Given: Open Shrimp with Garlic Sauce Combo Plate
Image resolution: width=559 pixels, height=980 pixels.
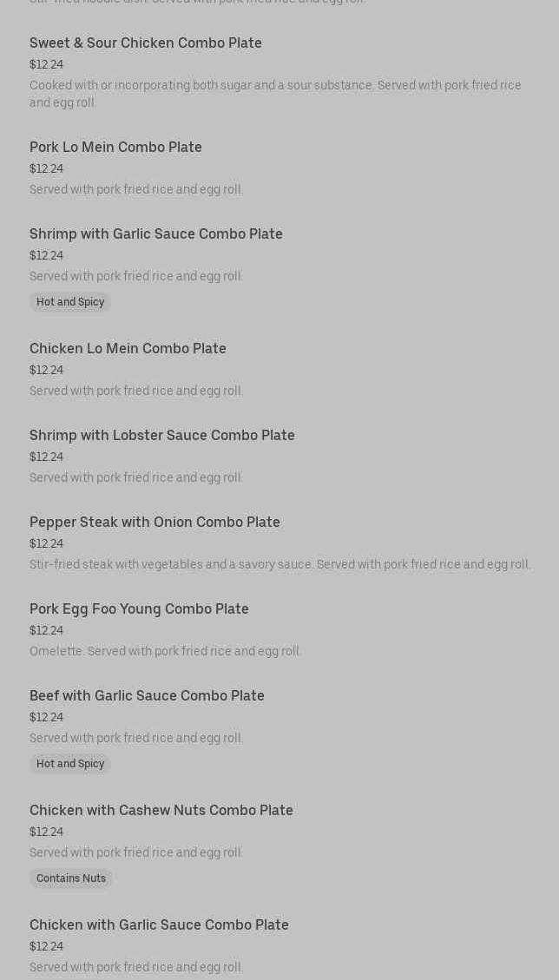Looking at the screenshot, I should click(155, 233).
